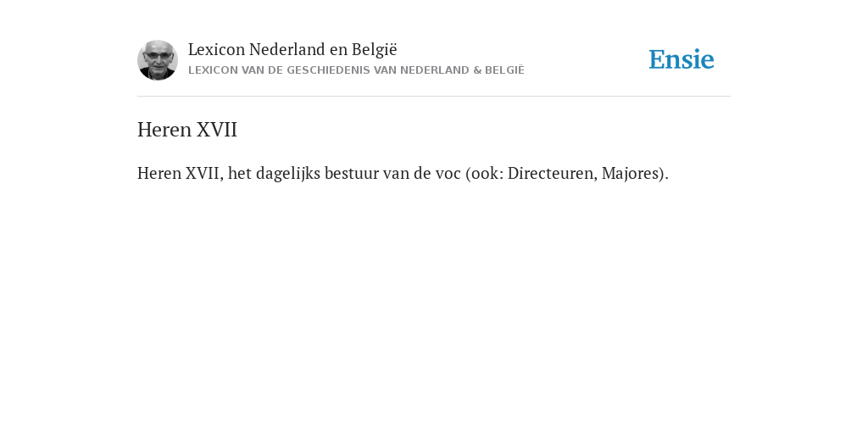868x434 pixels.
Task: Click the word België in the title
Action: point(374,50)
